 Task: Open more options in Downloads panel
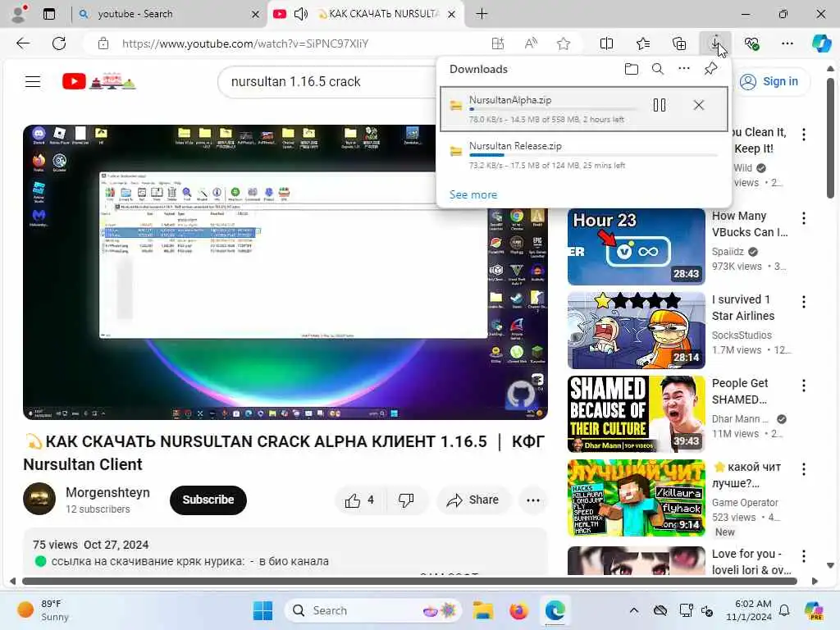(x=684, y=69)
